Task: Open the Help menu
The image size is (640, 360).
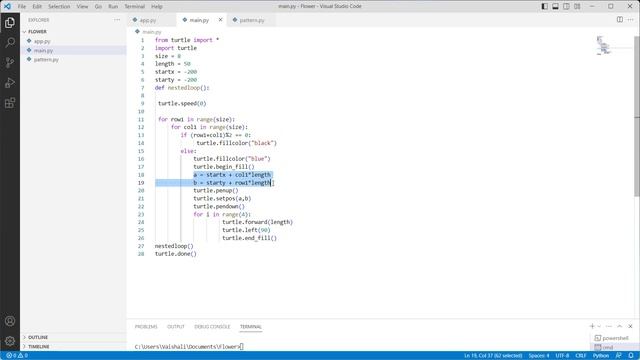Action: tap(157, 7)
